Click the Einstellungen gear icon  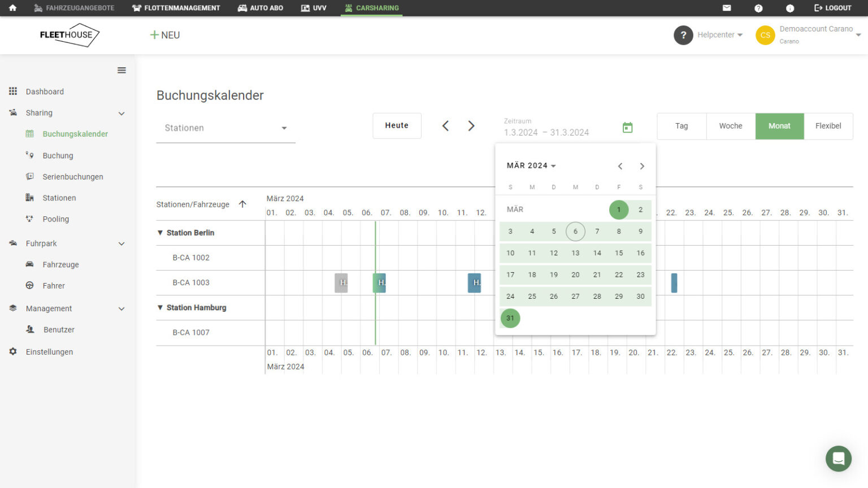pos(12,351)
